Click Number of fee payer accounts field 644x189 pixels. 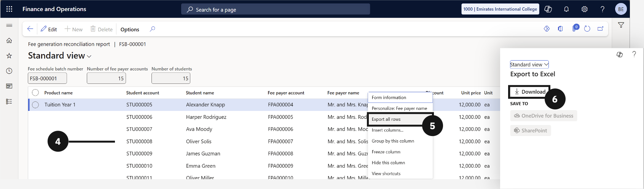point(106,78)
